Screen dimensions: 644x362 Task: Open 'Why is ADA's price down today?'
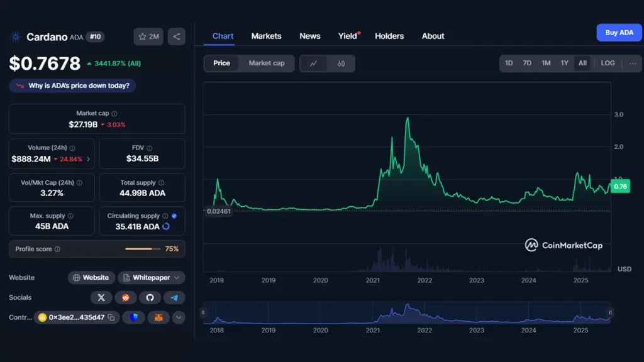coord(72,85)
